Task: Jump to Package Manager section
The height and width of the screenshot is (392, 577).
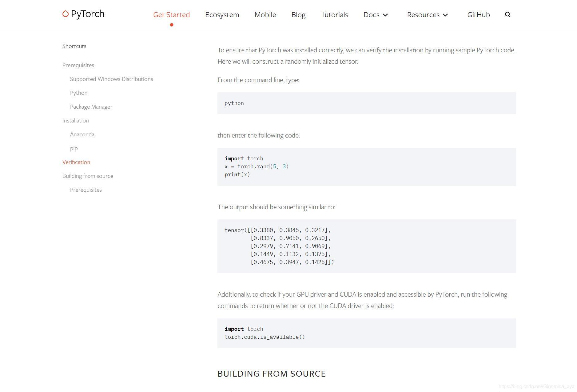Action: pos(91,107)
